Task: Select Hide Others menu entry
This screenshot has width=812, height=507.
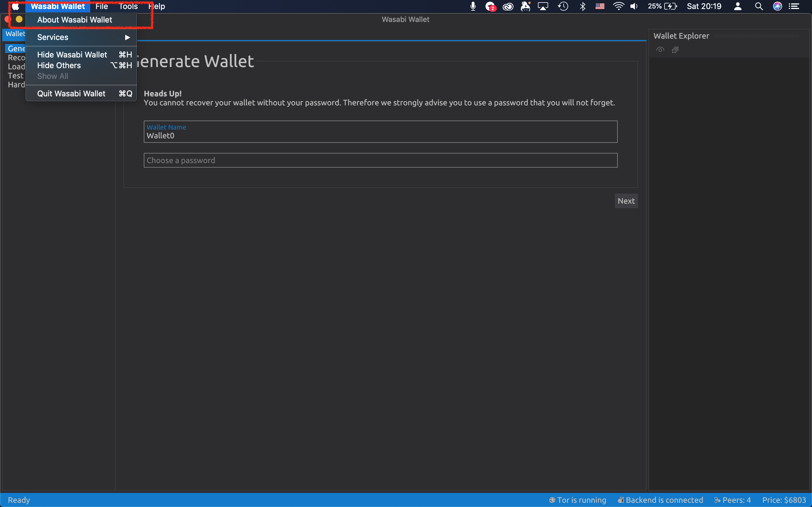Action: tap(59, 65)
